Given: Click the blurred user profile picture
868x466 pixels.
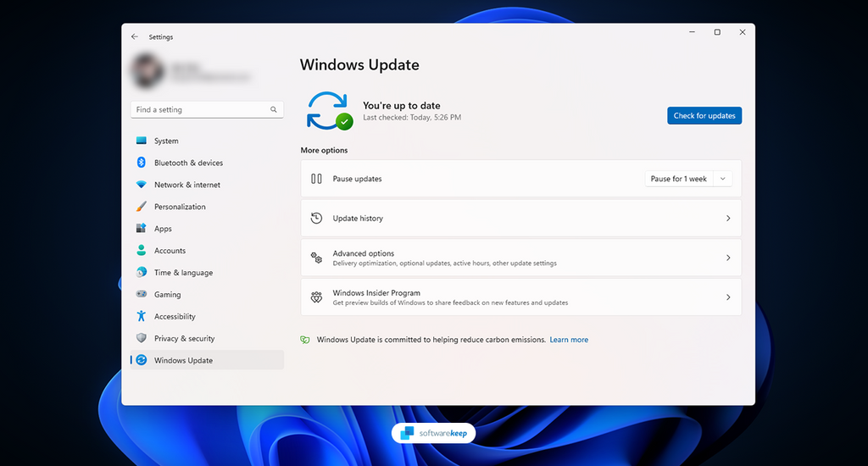Looking at the screenshot, I should (x=147, y=71).
